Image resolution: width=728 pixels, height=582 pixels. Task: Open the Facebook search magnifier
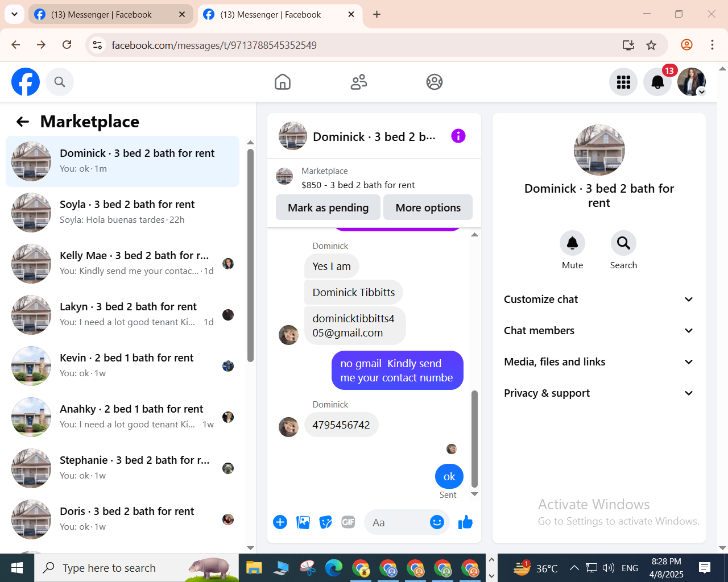pos(60,82)
